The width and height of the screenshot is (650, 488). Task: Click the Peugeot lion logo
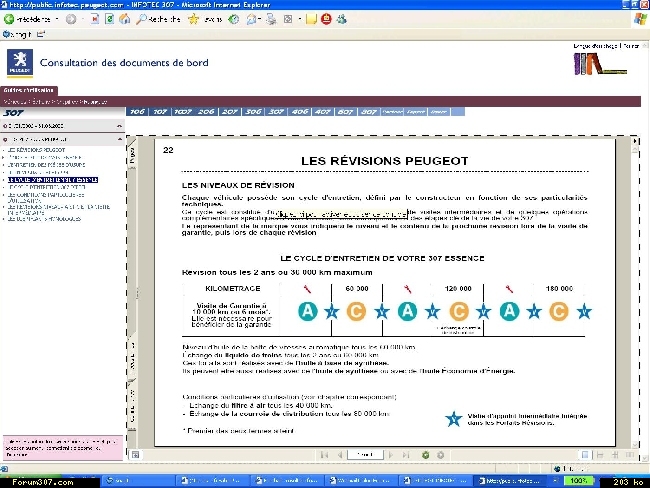point(19,63)
